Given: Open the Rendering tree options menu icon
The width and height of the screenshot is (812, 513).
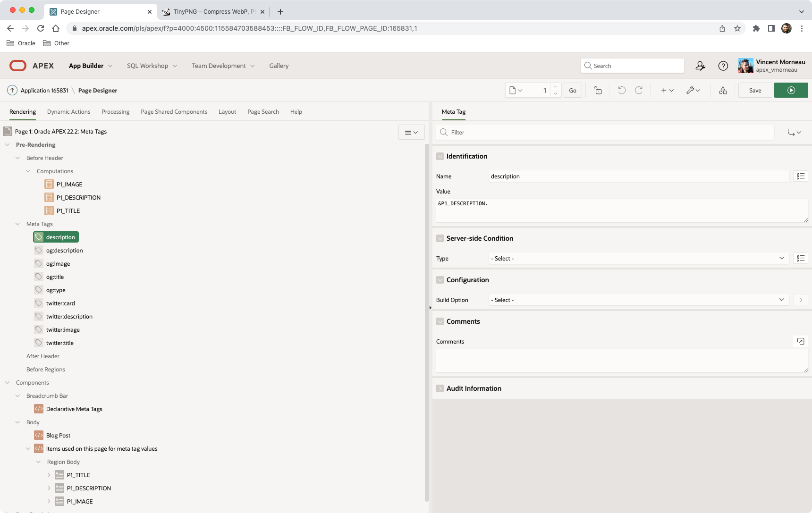Looking at the screenshot, I should pos(411,132).
